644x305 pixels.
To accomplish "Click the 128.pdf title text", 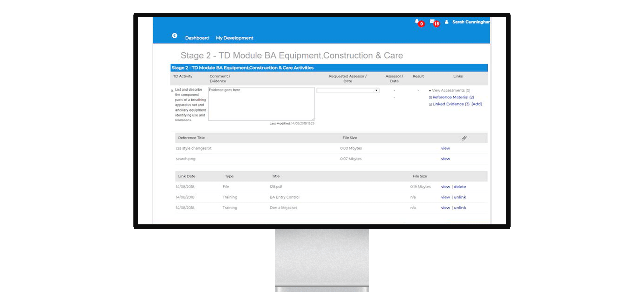I will tap(276, 187).
